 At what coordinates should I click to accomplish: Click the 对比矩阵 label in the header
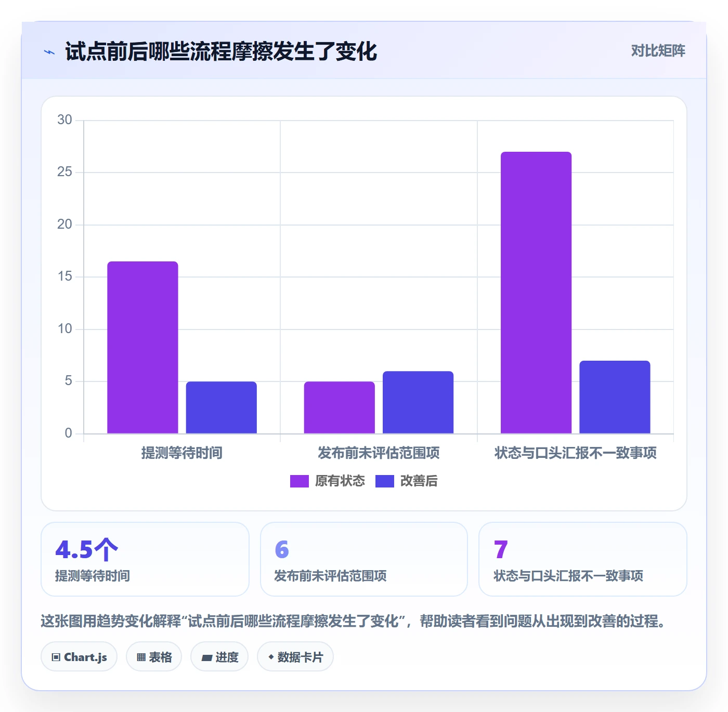658,51
